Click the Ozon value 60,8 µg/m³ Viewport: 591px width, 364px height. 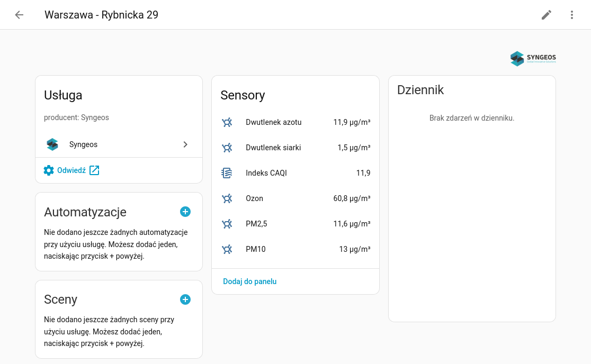[x=352, y=198]
